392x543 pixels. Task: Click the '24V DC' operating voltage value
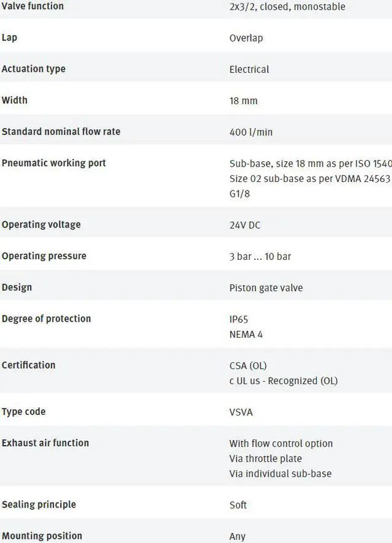click(244, 225)
